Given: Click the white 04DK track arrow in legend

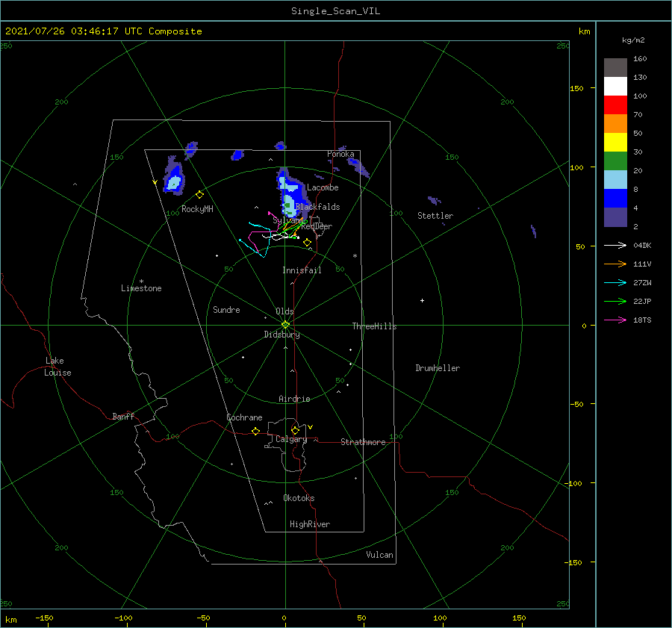Looking at the screenshot, I should click(x=615, y=245).
